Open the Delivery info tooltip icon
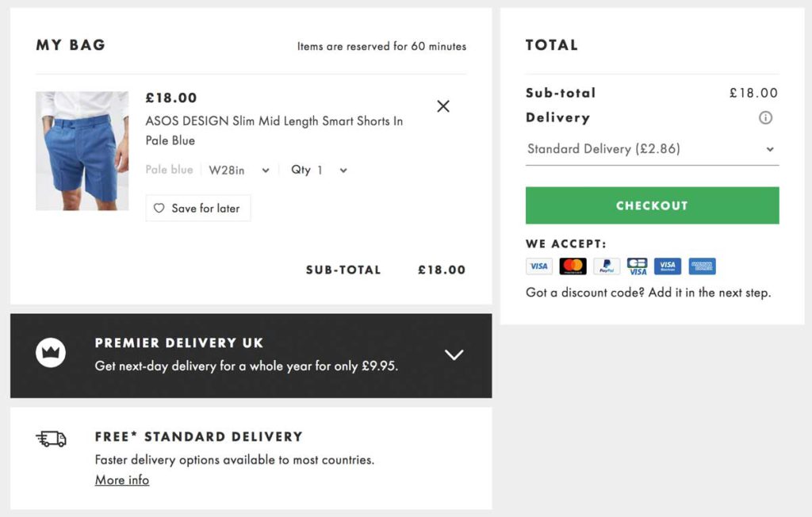The width and height of the screenshot is (812, 517). (765, 117)
